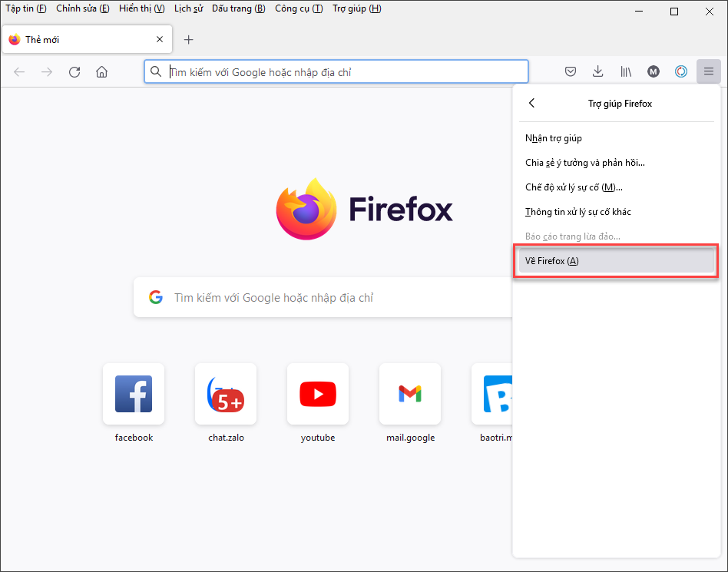Open a new tab with plus button
This screenshot has height=572, width=728.
pos(188,39)
